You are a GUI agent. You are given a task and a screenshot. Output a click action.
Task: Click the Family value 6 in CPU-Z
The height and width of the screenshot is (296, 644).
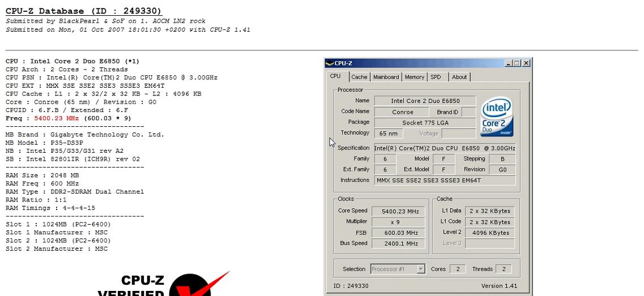click(x=385, y=159)
